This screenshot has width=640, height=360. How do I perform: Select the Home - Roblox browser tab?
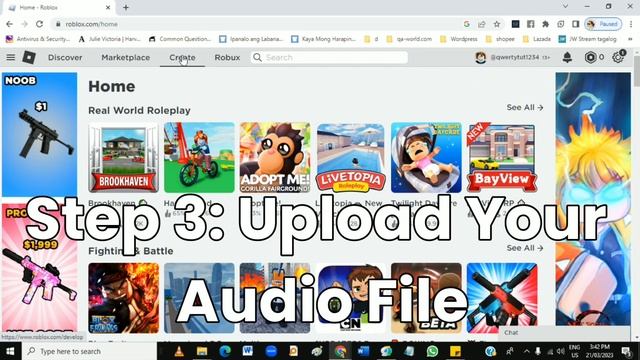coord(57,7)
